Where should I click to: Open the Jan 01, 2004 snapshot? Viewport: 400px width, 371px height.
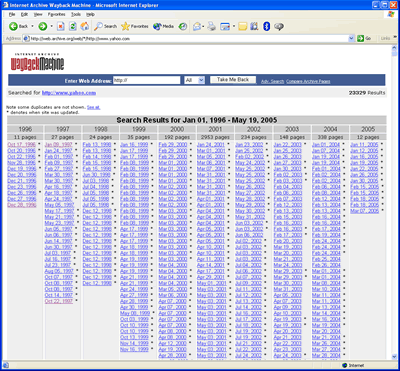[326, 145]
